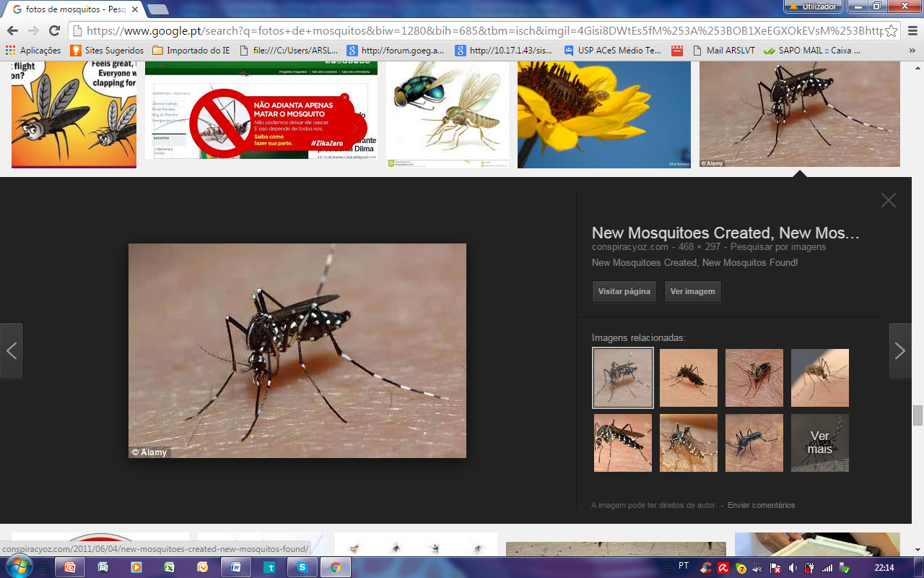924x578 pixels.
Task: Bookmark this page with the star icon
Action: coord(892,31)
